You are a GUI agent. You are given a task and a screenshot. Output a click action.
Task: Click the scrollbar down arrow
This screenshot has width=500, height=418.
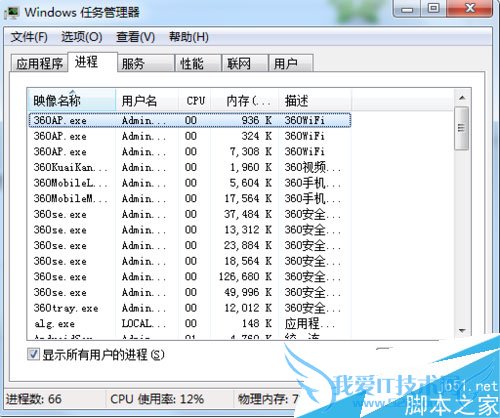pos(462,331)
